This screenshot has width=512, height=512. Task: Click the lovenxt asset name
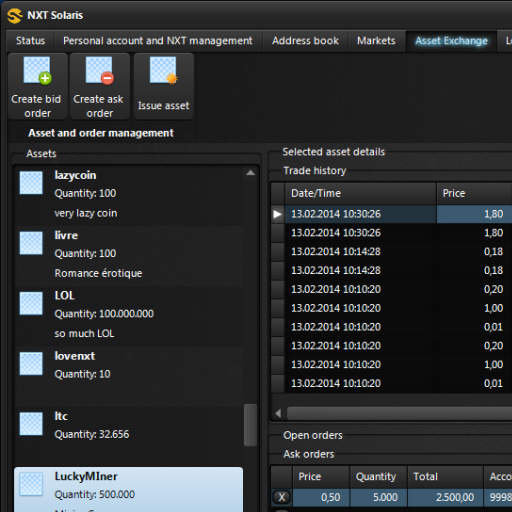75,356
